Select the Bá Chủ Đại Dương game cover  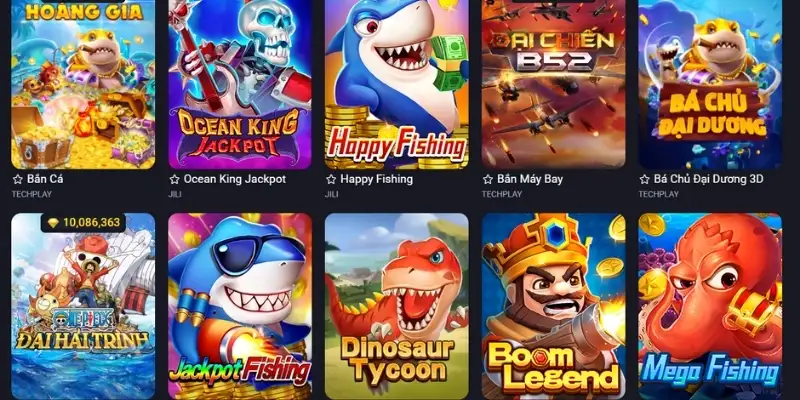[x=710, y=84]
